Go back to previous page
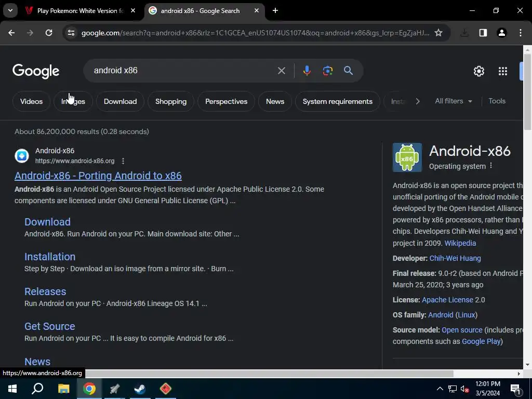This screenshot has height=399, width=532. click(x=11, y=33)
